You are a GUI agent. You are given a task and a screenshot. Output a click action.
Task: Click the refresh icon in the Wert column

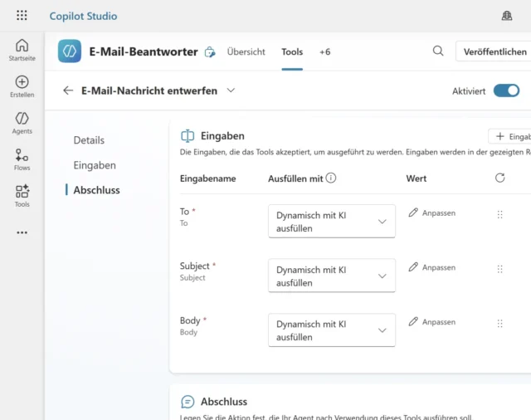pyautogui.click(x=499, y=178)
